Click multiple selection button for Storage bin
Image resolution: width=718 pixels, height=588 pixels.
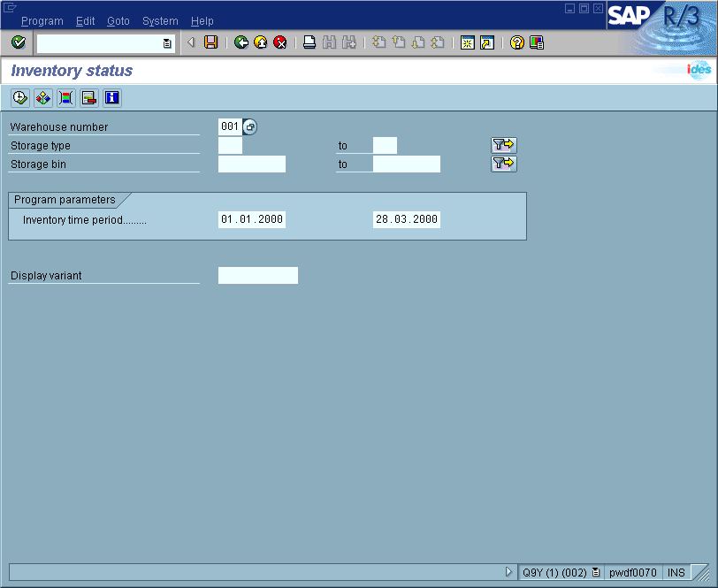pos(504,164)
